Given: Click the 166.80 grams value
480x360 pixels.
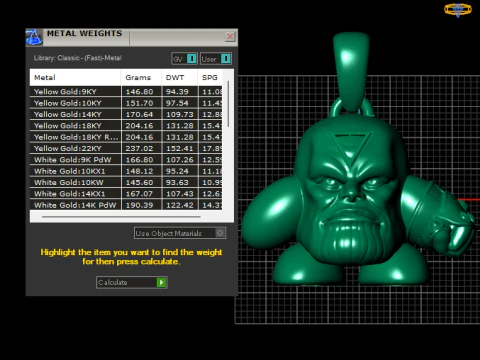Looking at the screenshot, I should click(x=139, y=160).
